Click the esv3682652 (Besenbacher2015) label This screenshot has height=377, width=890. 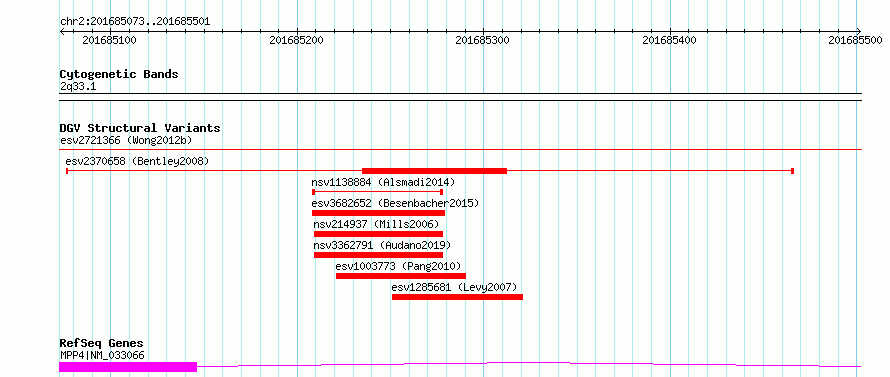395,203
